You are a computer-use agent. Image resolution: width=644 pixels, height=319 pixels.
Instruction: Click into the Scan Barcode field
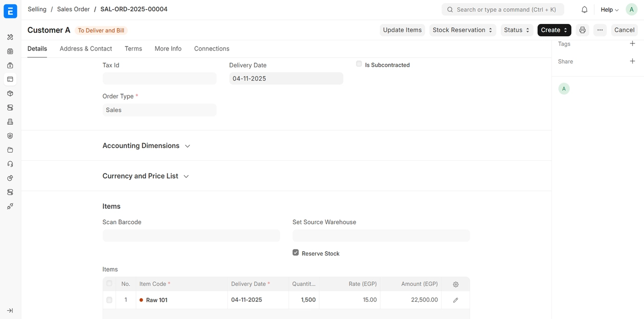(191, 236)
